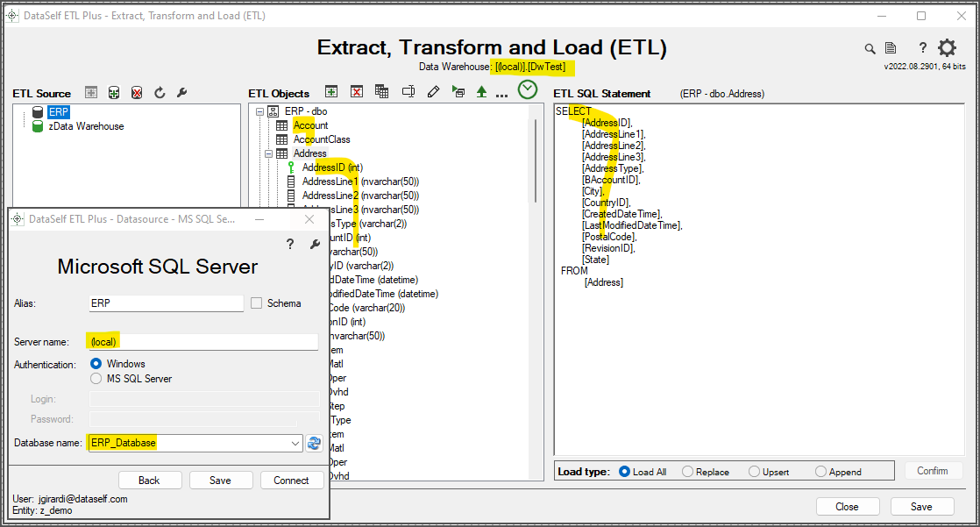Click the pencil edit icon in ETL Objects
980x527 pixels.
tap(433, 92)
